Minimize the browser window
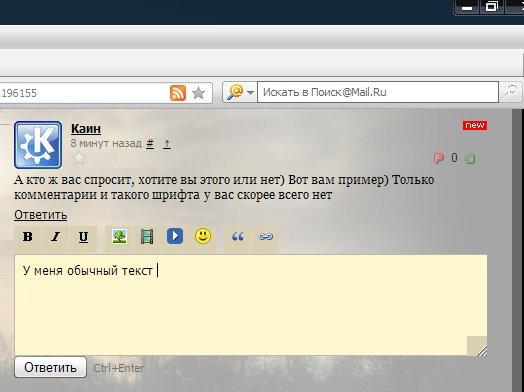524x392 pixels. click(x=467, y=7)
